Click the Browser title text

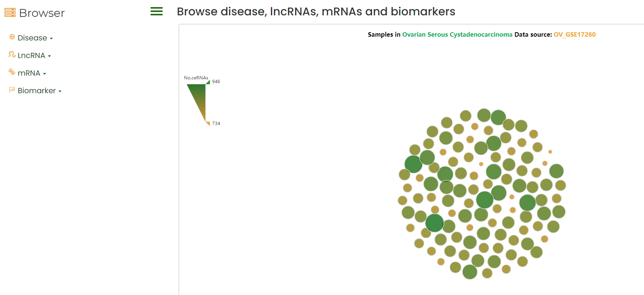42,13
